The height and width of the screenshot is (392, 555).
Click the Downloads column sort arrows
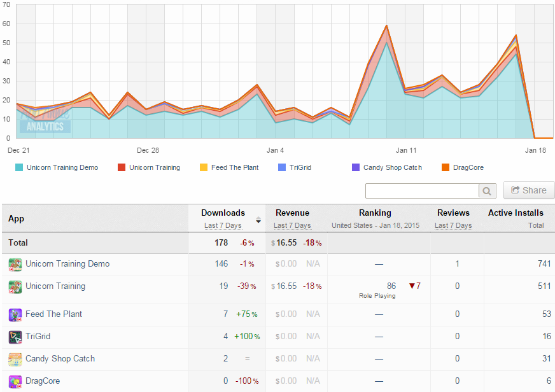258,220
